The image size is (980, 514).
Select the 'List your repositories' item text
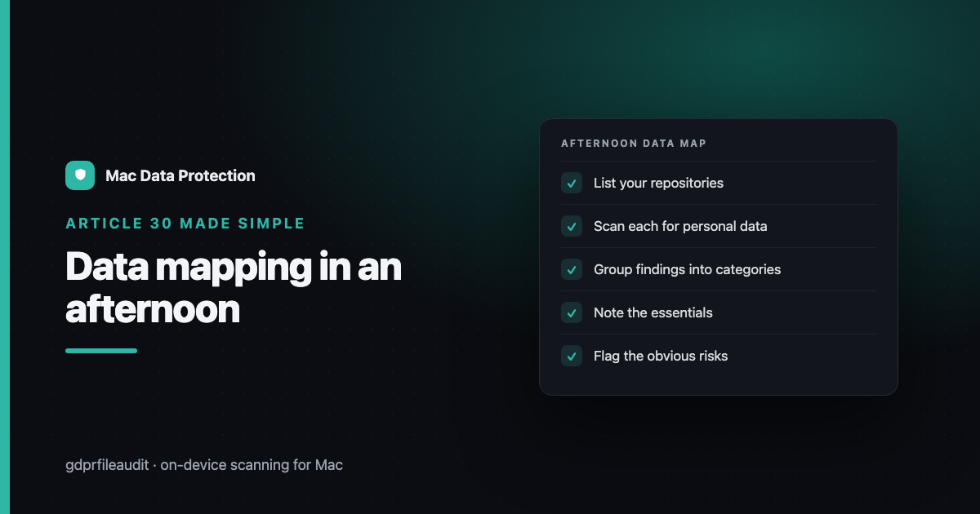pos(658,183)
